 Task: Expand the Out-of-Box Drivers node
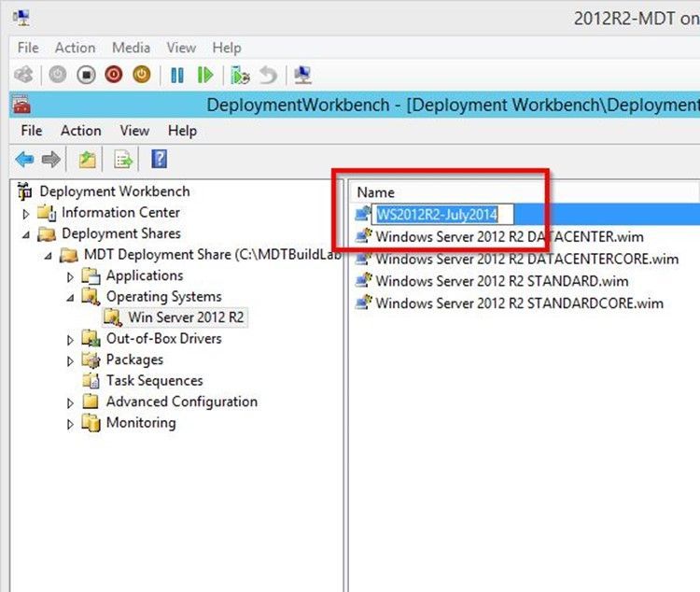(x=70, y=340)
